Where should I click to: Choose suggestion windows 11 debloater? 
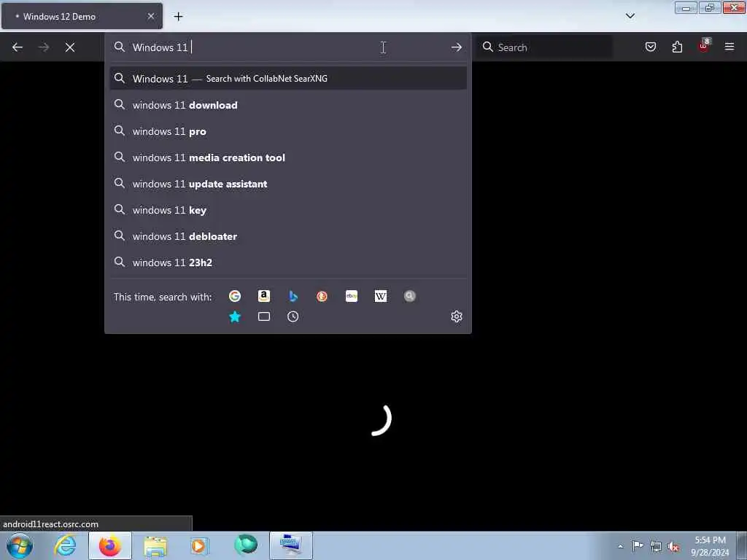pyautogui.click(x=288, y=236)
